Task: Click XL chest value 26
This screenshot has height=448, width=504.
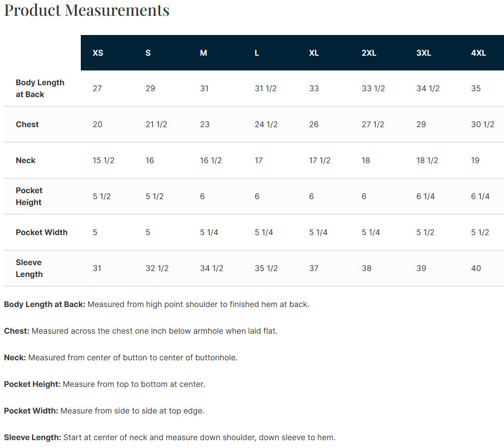Action: click(x=314, y=125)
